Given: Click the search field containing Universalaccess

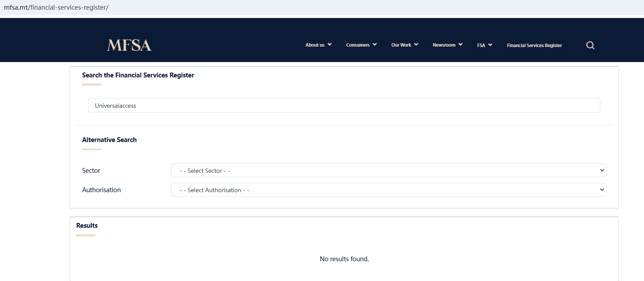Looking at the screenshot, I should click(344, 106).
